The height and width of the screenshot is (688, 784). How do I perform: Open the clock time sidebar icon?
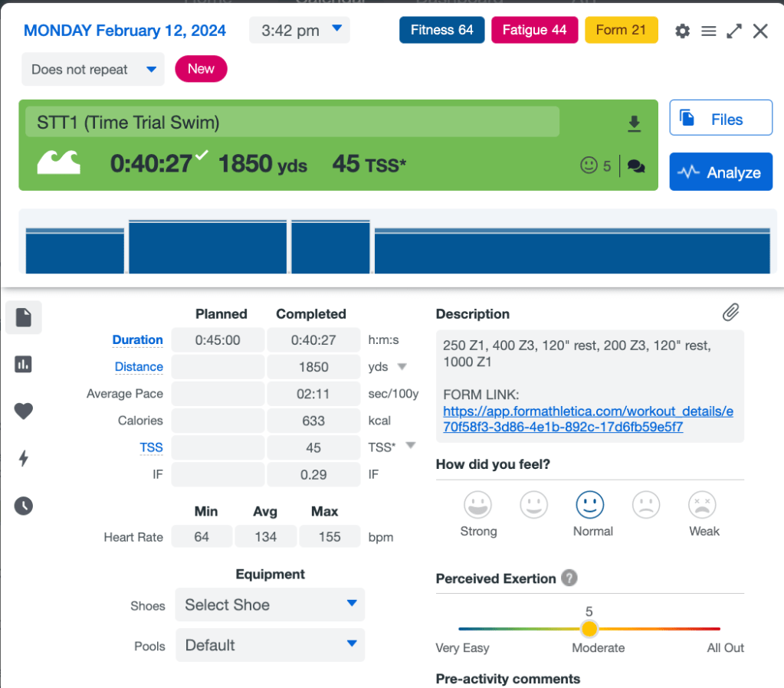[24, 506]
